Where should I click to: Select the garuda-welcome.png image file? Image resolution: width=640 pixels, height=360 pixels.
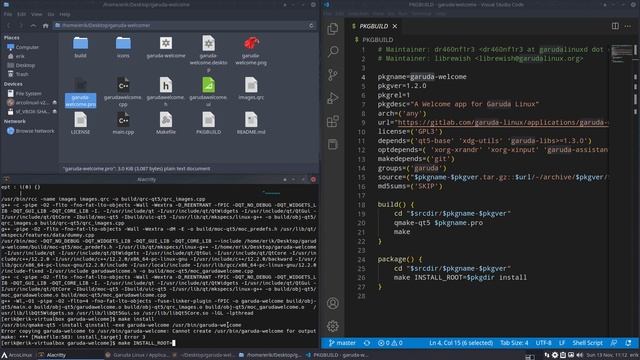coord(251,51)
